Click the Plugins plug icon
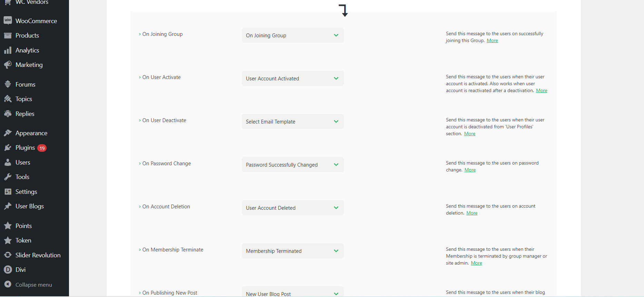The height and width of the screenshot is (297, 644). [8, 148]
